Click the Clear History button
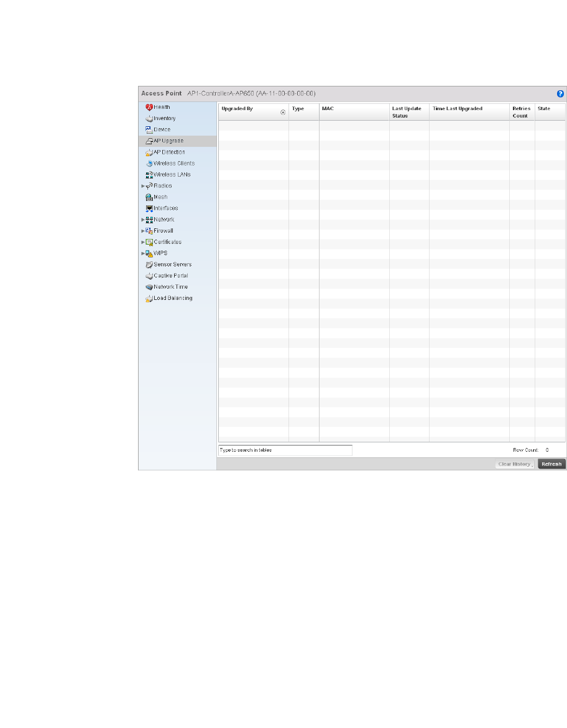Image resolution: width=567 pixels, height=728 pixels. tap(515, 464)
